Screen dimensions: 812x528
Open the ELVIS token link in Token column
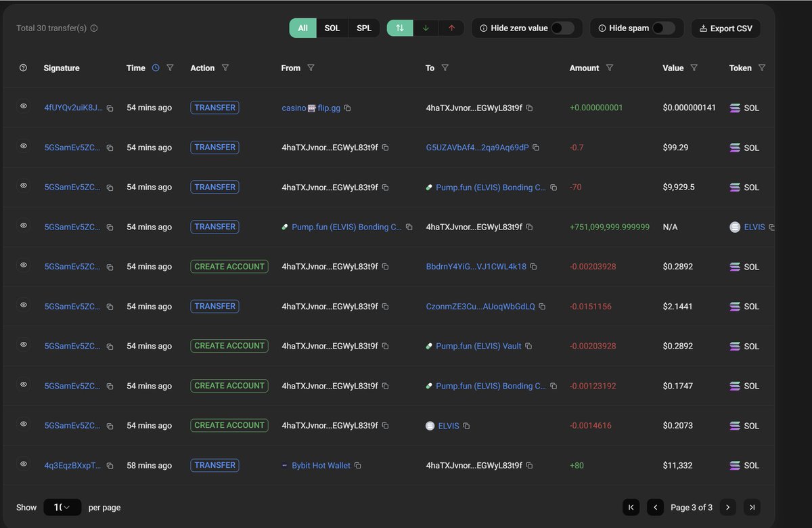[754, 227]
